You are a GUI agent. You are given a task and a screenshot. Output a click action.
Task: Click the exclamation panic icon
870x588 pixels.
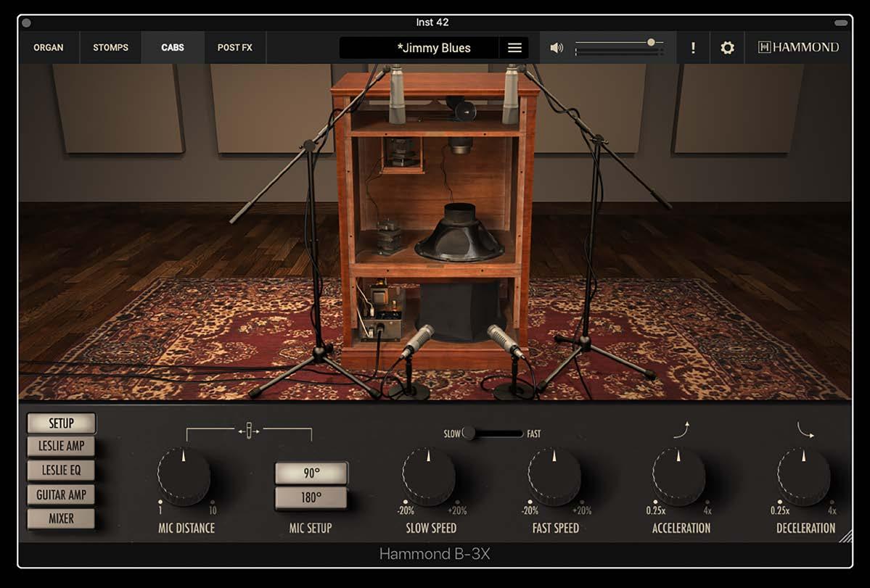click(692, 49)
